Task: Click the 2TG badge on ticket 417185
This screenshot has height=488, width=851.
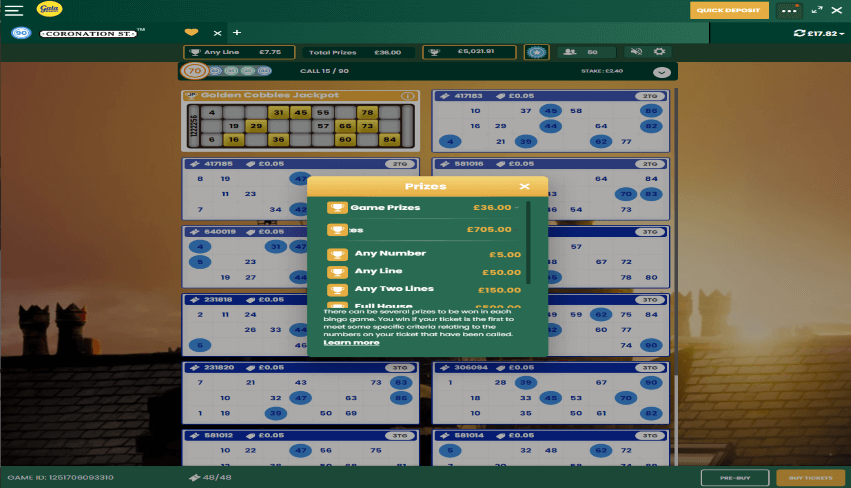Action: (399, 164)
